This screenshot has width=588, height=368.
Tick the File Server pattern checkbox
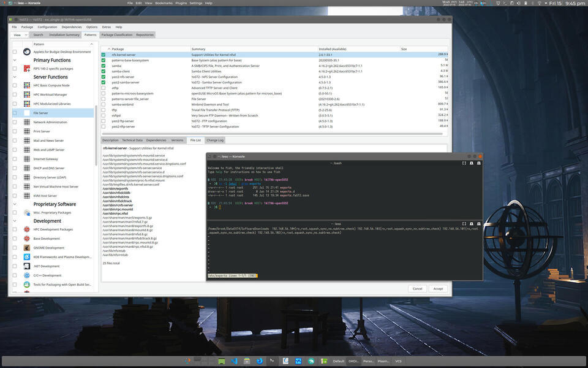(x=15, y=113)
